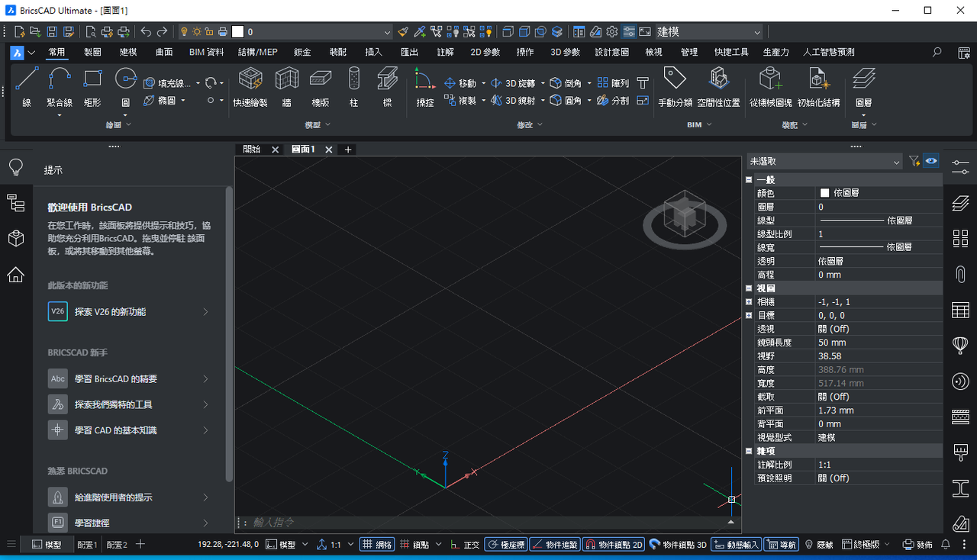This screenshot has width=977, height=560.
Task: Click the 初始化結構 initialize structure tool
Action: coord(818,87)
